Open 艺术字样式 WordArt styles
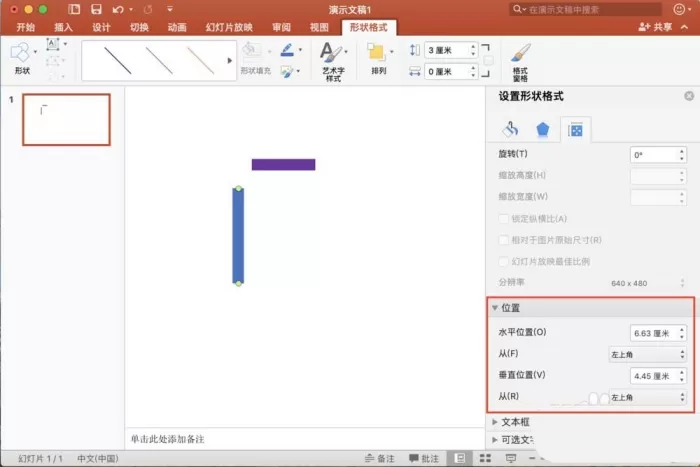This screenshot has height=467, width=700. pyautogui.click(x=333, y=62)
